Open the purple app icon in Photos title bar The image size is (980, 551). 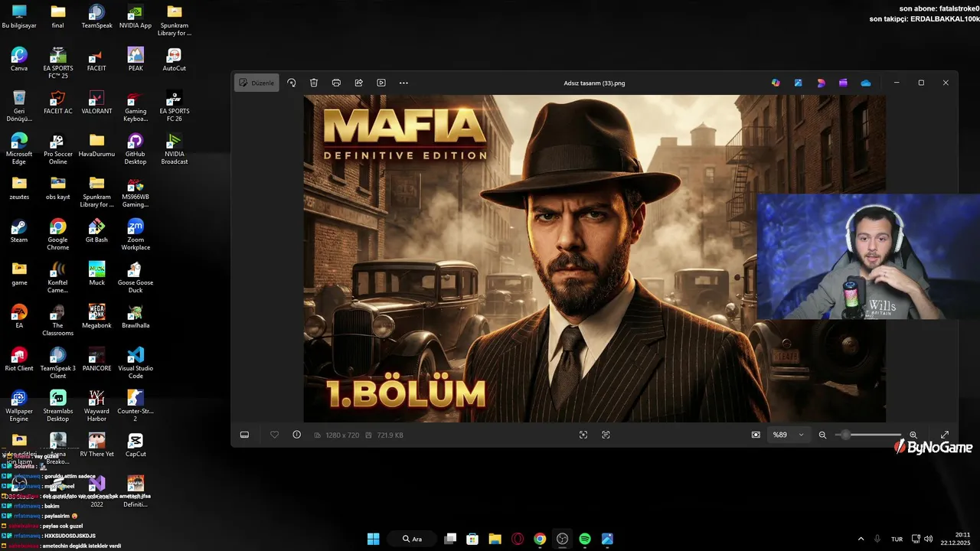pyautogui.click(x=843, y=83)
